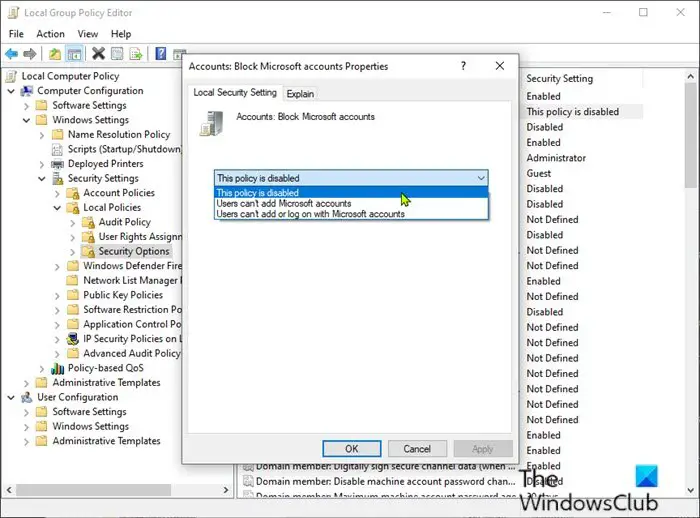The image size is (700, 518).
Task: Click the Account Policies folder icon
Action: point(73,193)
